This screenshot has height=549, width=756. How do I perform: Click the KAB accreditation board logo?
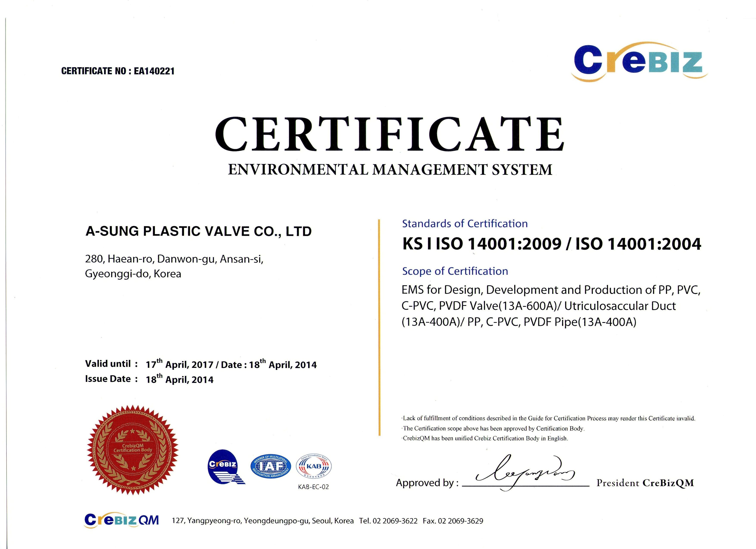pos(314,466)
